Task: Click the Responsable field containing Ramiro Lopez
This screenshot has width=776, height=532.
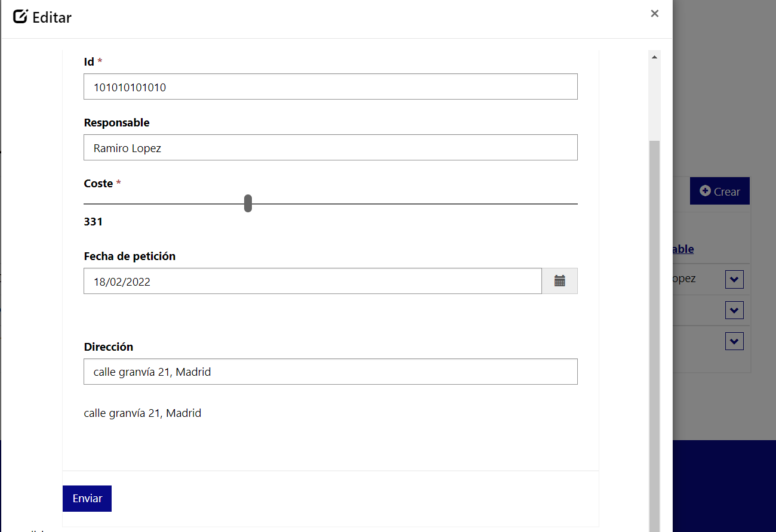Action: (x=330, y=147)
